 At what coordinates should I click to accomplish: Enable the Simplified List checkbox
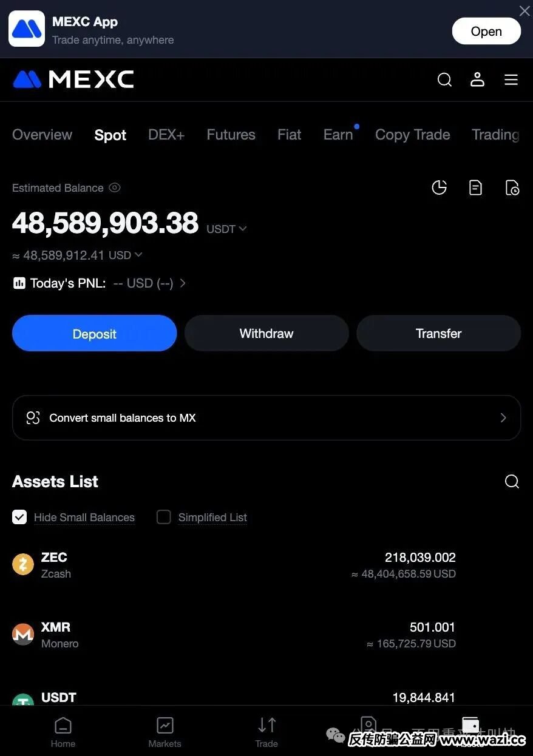[x=164, y=517]
